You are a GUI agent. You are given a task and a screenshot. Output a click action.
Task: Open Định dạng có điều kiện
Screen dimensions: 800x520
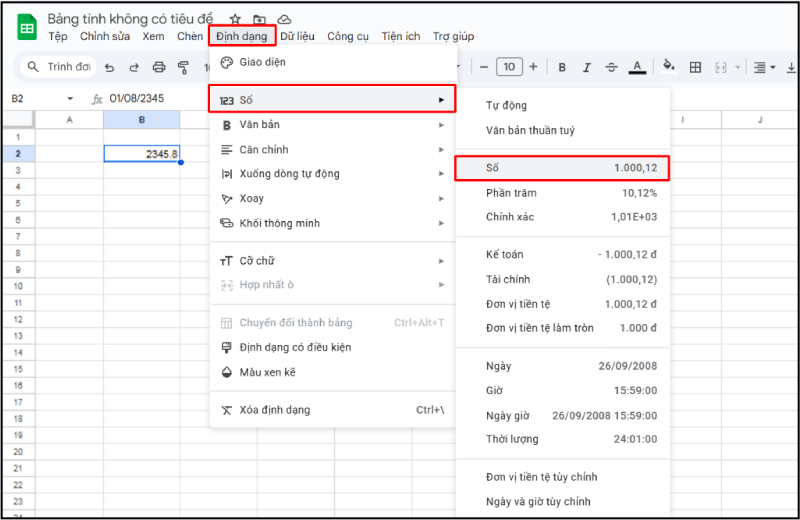pyautogui.click(x=332, y=348)
